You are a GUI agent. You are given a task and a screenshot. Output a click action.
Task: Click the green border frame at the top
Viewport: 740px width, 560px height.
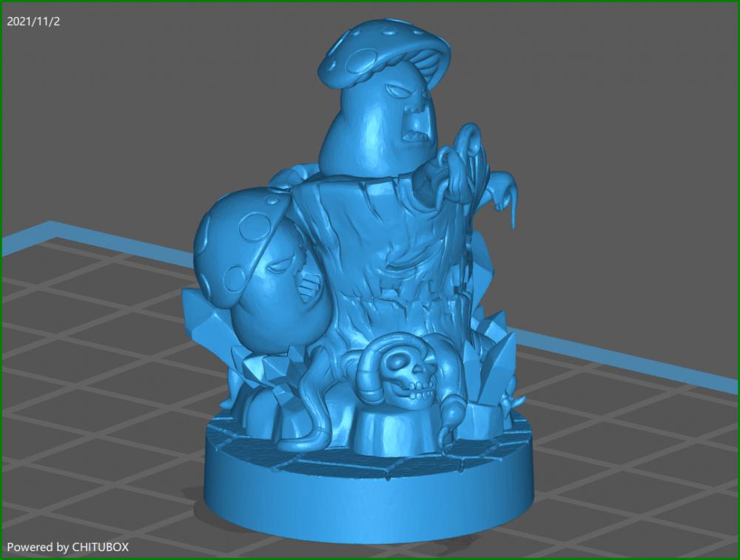[x=370, y=2]
